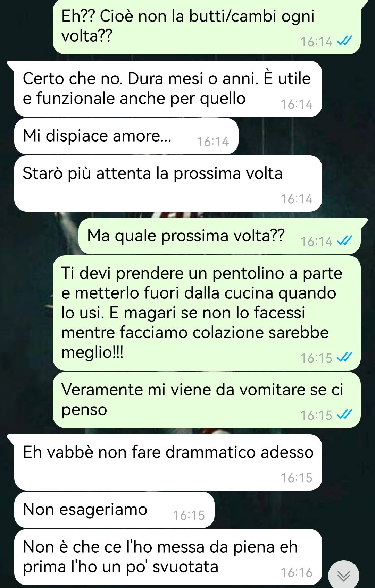Viewport: 375px width, 588px height.
Task: Tap read ticks on "Ma quale prossima volta??"
Action: coord(344,241)
